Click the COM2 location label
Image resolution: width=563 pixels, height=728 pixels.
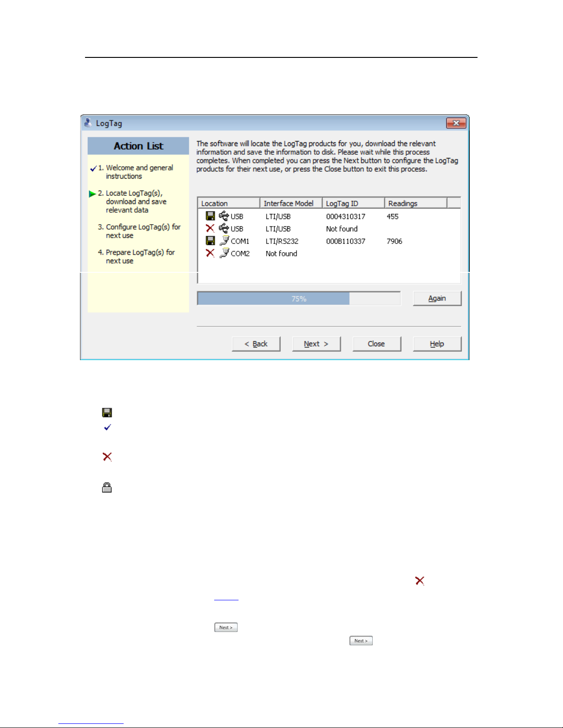pos(240,254)
